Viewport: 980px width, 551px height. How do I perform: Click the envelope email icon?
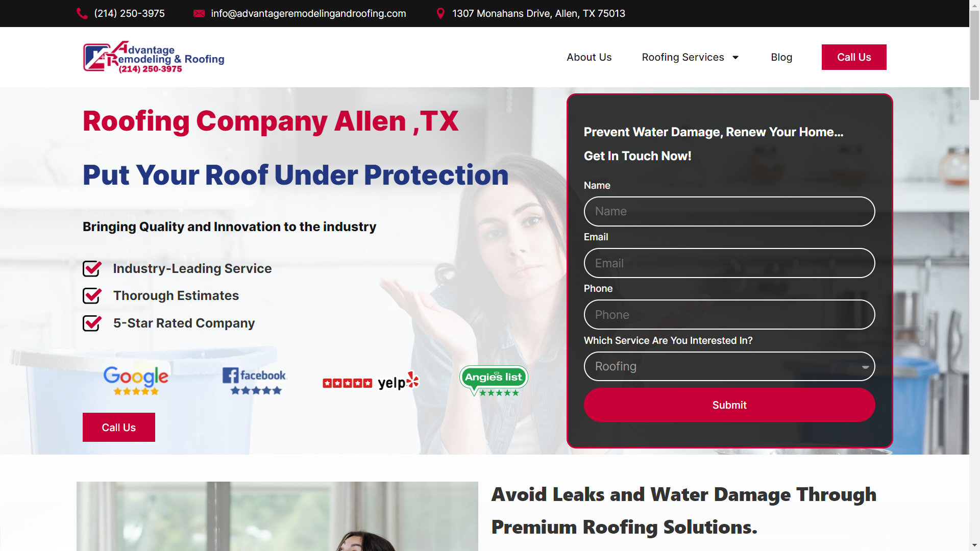[199, 13]
